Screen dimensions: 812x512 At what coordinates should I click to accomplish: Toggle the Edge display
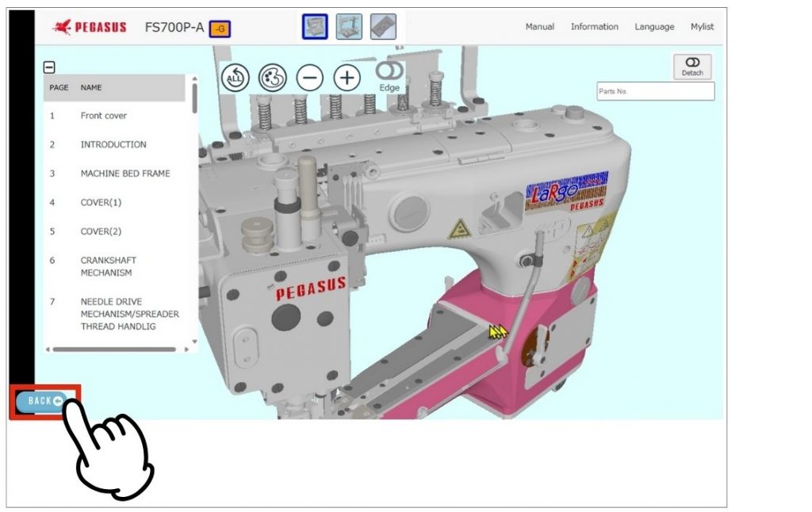coord(389,75)
